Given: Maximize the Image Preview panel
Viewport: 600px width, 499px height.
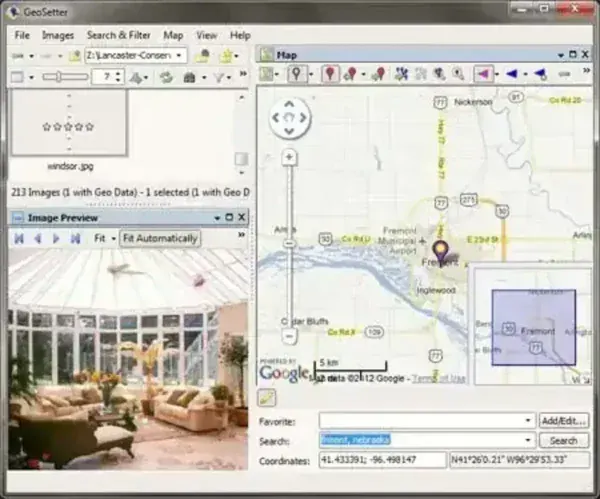Looking at the screenshot, I should point(229,217).
